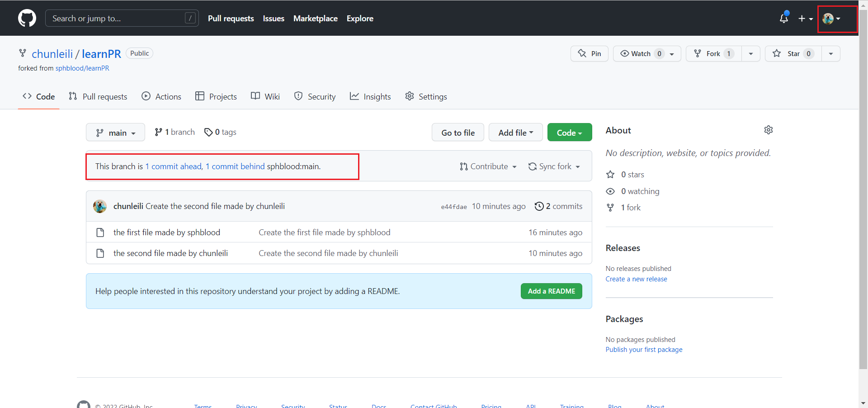
Task: Open the green Code dropdown
Action: [x=570, y=133]
